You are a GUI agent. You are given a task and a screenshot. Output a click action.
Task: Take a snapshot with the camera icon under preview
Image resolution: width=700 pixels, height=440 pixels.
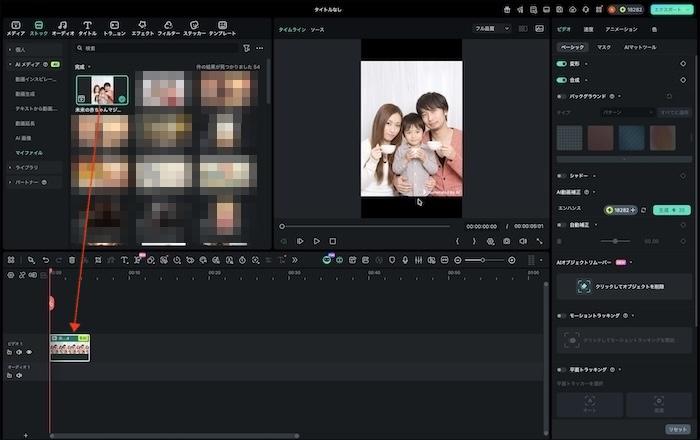pos(507,241)
